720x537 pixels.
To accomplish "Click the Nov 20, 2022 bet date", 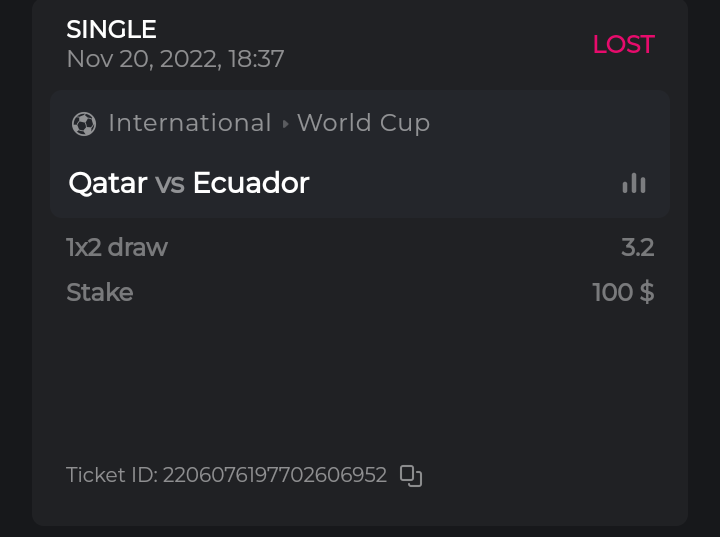I will (x=143, y=59).
